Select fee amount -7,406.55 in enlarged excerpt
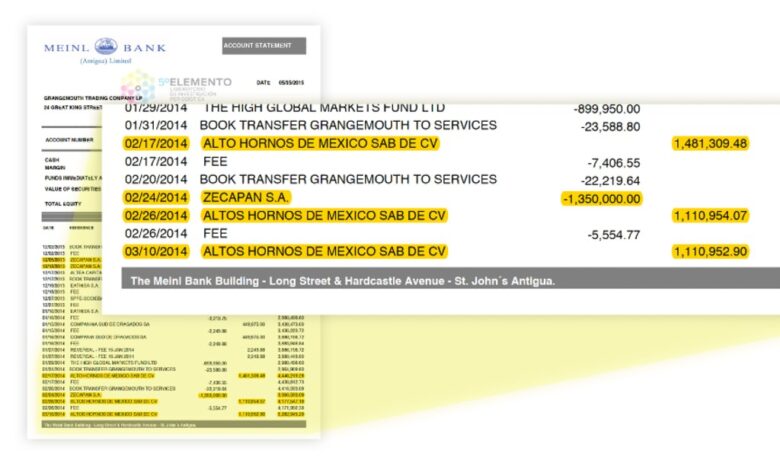 coord(614,163)
